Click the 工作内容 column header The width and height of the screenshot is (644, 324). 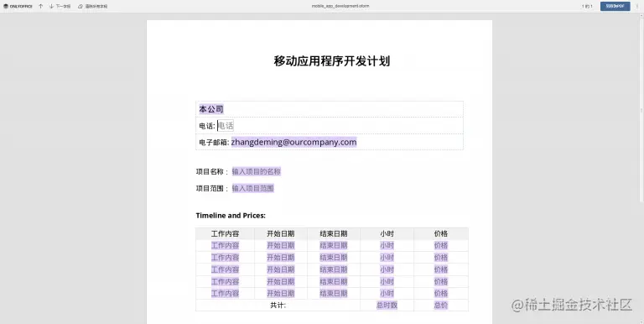[x=225, y=233]
